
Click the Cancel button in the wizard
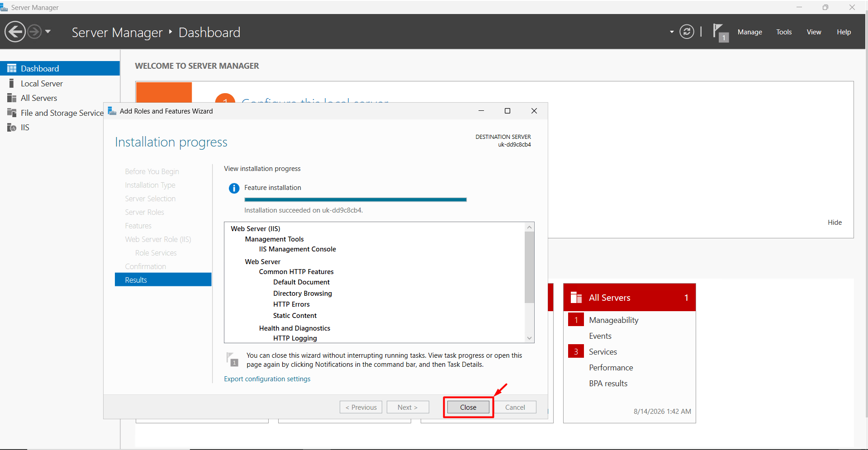[515, 407]
